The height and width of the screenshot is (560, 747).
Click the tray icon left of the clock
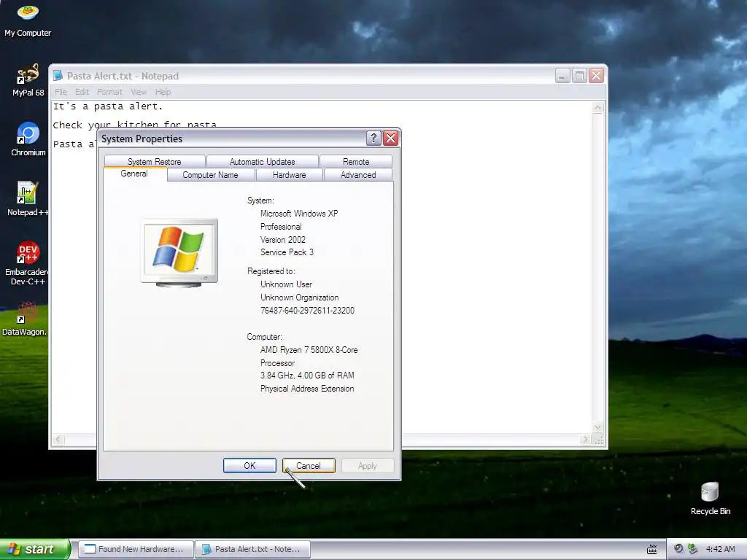[693, 549]
